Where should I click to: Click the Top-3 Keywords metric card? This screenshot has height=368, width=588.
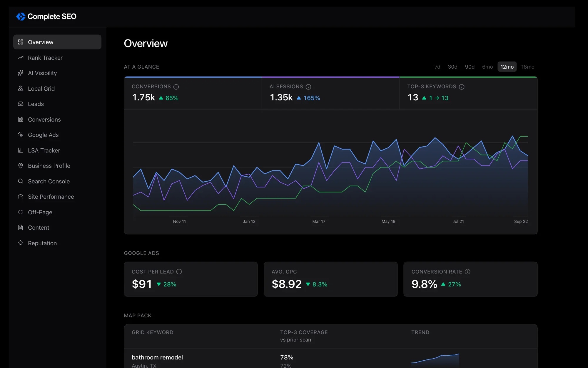pos(468,93)
